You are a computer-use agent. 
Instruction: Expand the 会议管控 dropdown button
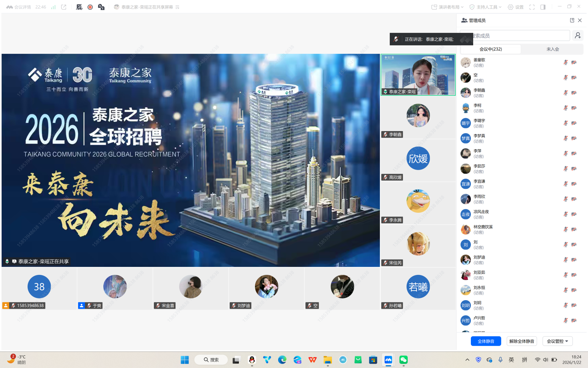tap(557, 341)
